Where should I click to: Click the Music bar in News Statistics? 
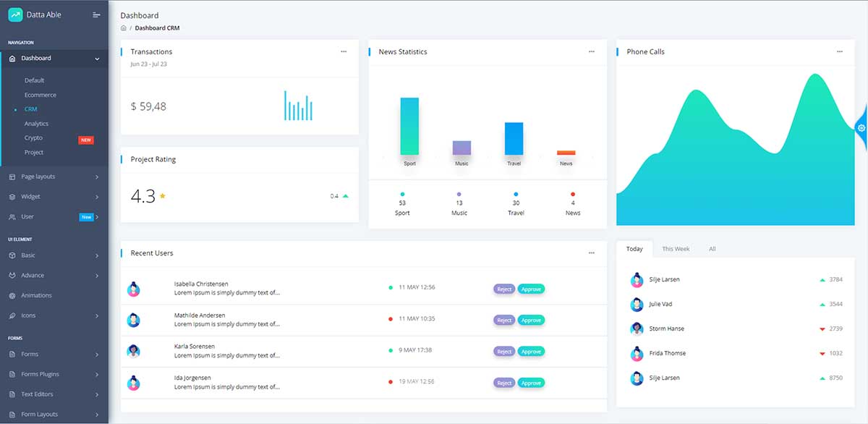(461, 148)
